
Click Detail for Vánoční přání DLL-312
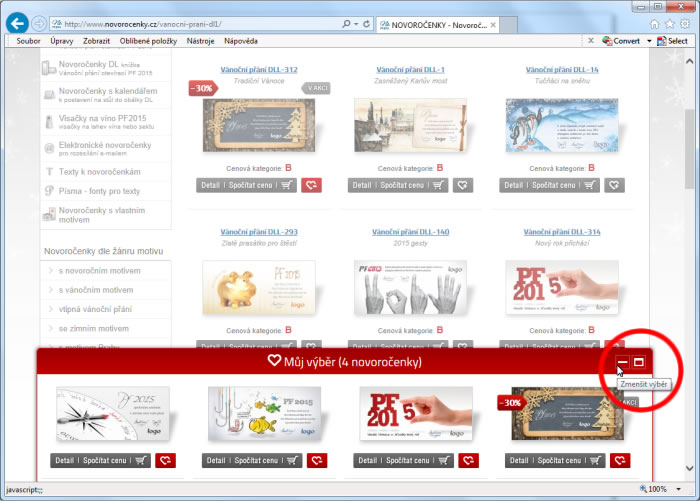210,185
